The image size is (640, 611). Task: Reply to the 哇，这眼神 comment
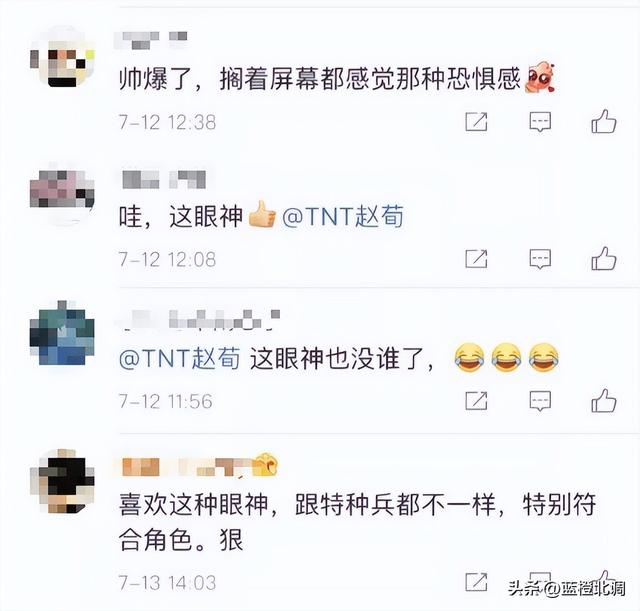540,259
